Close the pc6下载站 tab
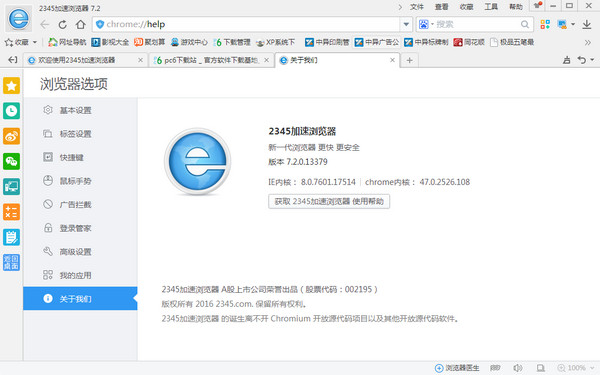The height and width of the screenshot is (375, 600). pos(267,60)
